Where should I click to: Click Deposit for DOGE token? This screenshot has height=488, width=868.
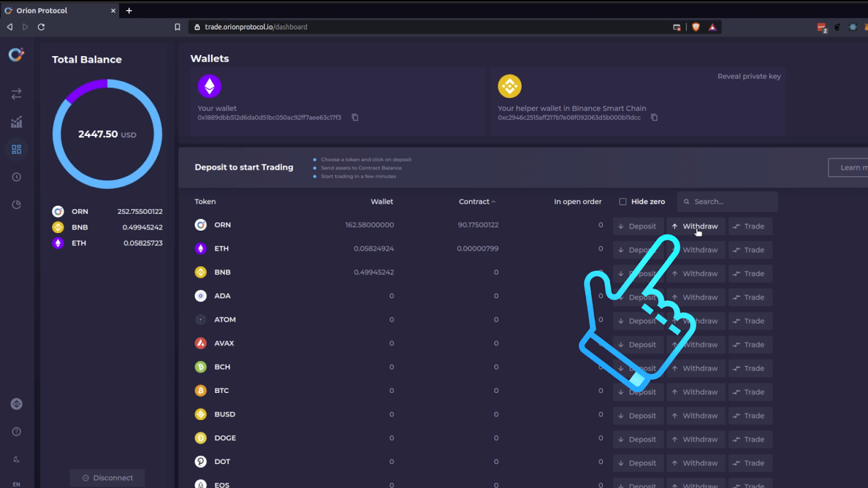coord(638,439)
